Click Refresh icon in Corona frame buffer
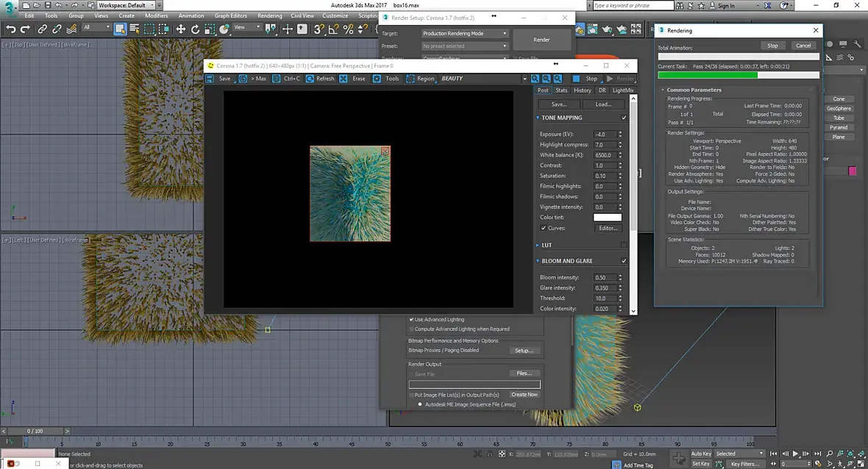Viewport: 868px width, 469px height. (x=310, y=79)
